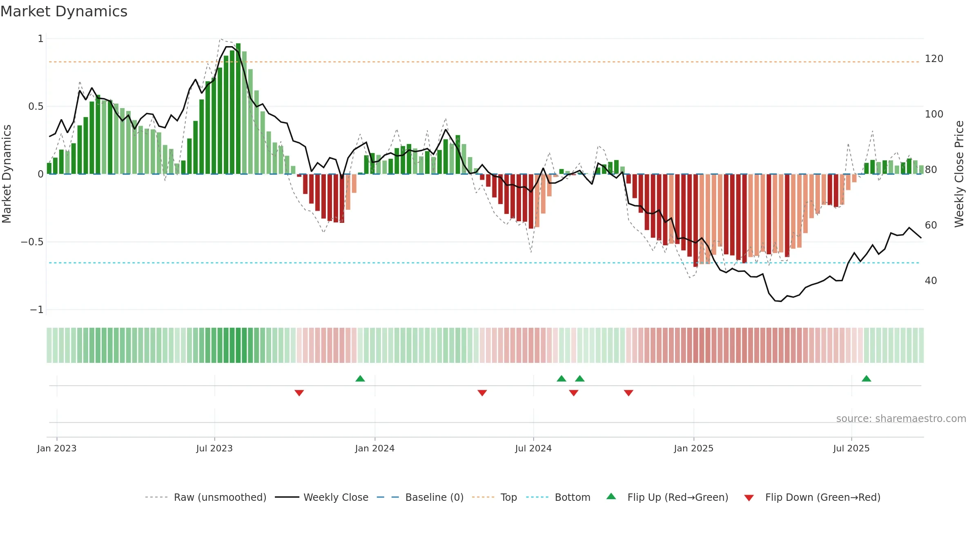The height and width of the screenshot is (551, 980).
Task: Click the −0.5 label on the left axis
Action: (x=32, y=242)
